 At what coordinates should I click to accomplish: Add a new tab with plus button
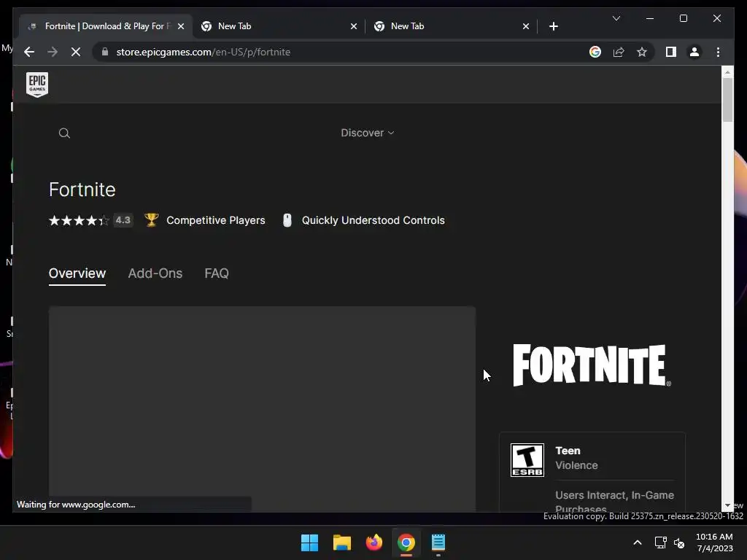point(553,26)
